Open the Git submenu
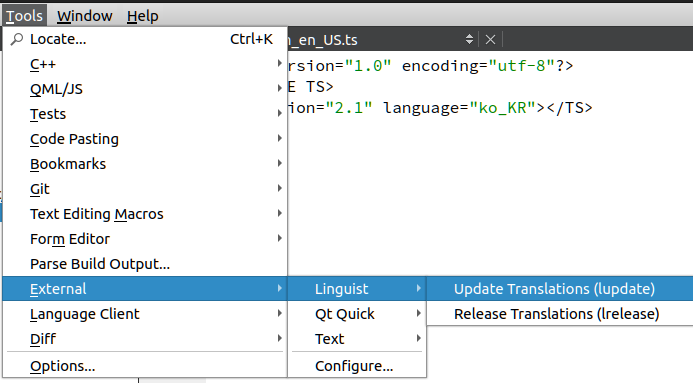The width and height of the screenshot is (693, 383). (x=145, y=189)
